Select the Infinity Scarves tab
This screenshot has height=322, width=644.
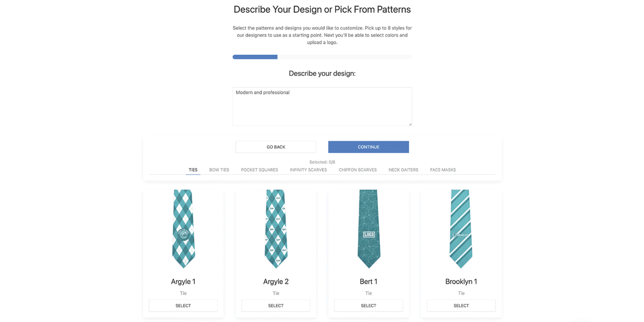[308, 170]
